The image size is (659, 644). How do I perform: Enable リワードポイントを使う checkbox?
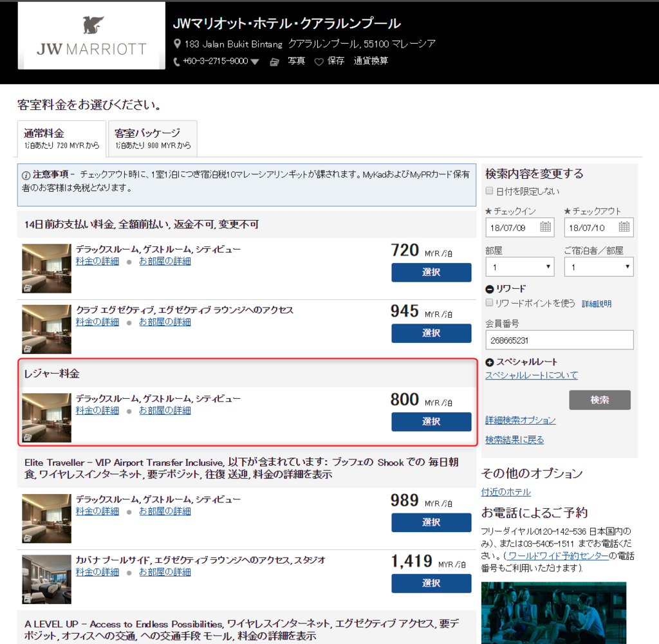click(489, 302)
